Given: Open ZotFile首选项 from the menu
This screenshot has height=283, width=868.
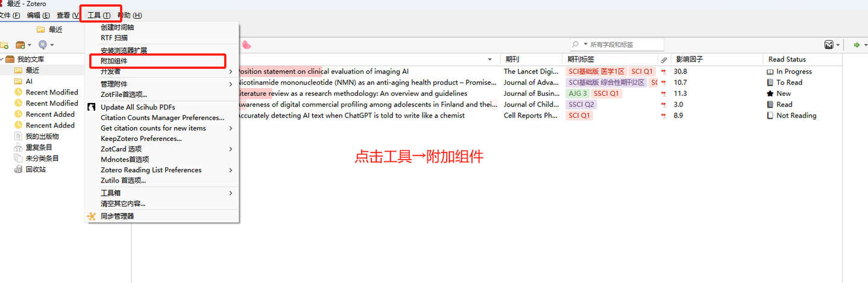Looking at the screenshot, I should [x=162, y=94].
